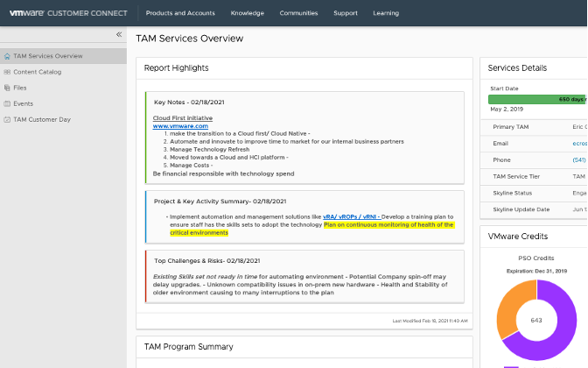Open TAM Customer Day in sidebar

63,119
